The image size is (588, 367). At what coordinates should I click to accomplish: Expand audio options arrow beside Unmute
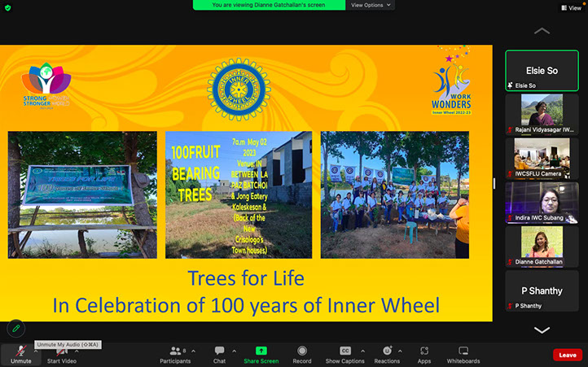37,351
